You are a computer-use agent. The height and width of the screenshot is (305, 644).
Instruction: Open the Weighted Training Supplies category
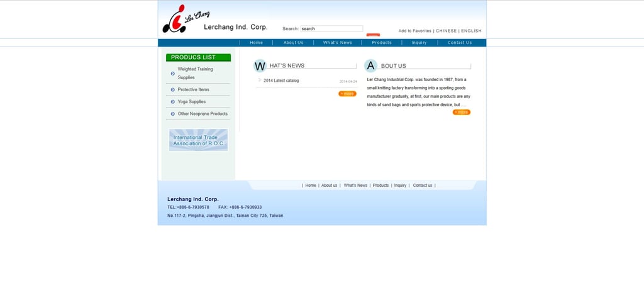click(196, 74)
